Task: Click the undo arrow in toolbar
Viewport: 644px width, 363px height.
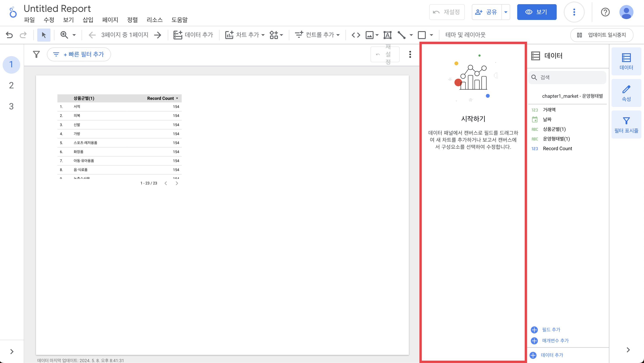Action: click(x=9, y=35)
